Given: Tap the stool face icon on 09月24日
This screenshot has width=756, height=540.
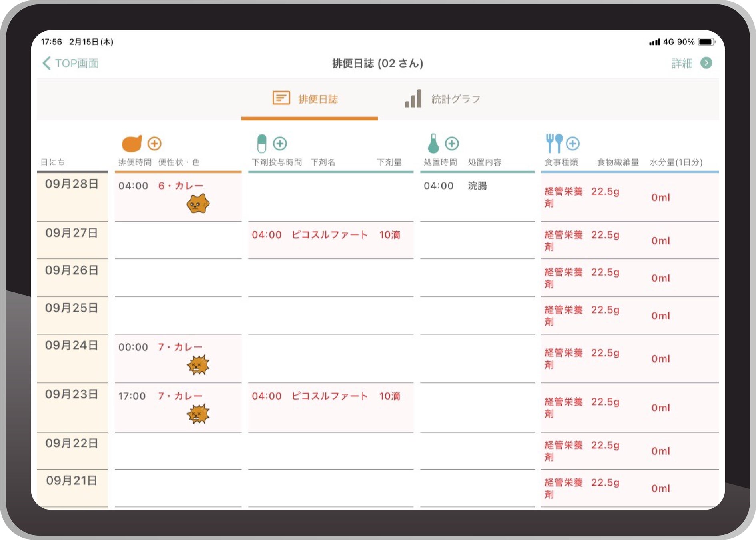Looking at the screenshot, I should (198, 365).
